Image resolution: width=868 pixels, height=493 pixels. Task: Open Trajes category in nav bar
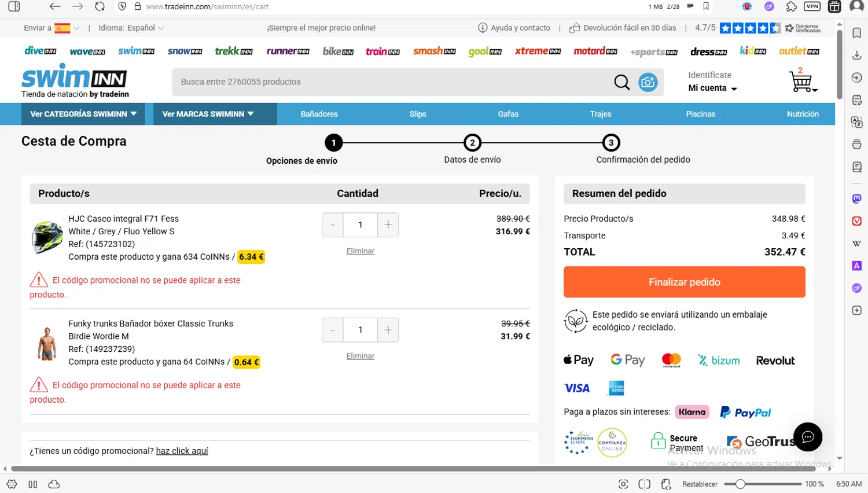tap(601, 114)
